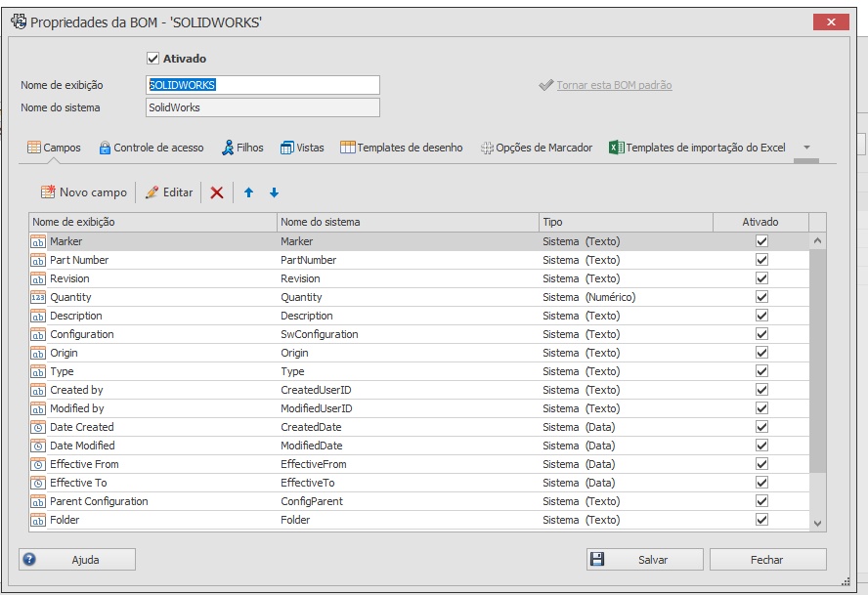Click the Nome de exibição input field
Image resolution: width=868 pixels, height=595 pixels.
coord(262,85)
